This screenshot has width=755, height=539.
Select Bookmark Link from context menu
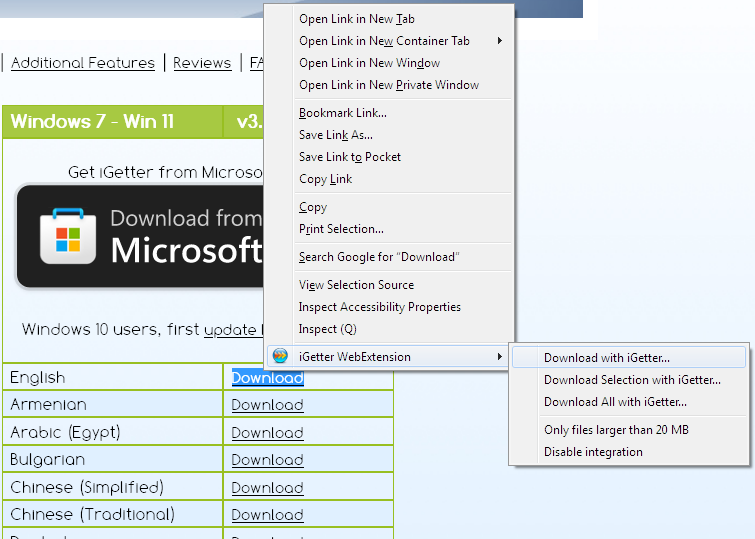point(342,113)
